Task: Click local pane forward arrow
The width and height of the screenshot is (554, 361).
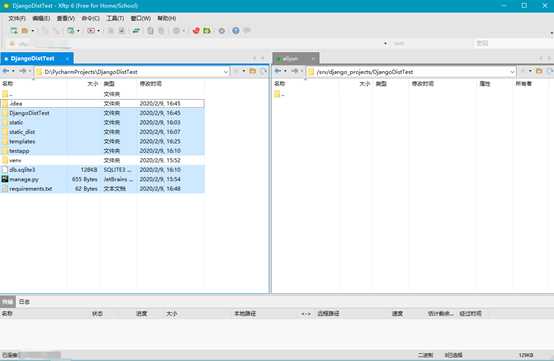Action: (23, 71)
